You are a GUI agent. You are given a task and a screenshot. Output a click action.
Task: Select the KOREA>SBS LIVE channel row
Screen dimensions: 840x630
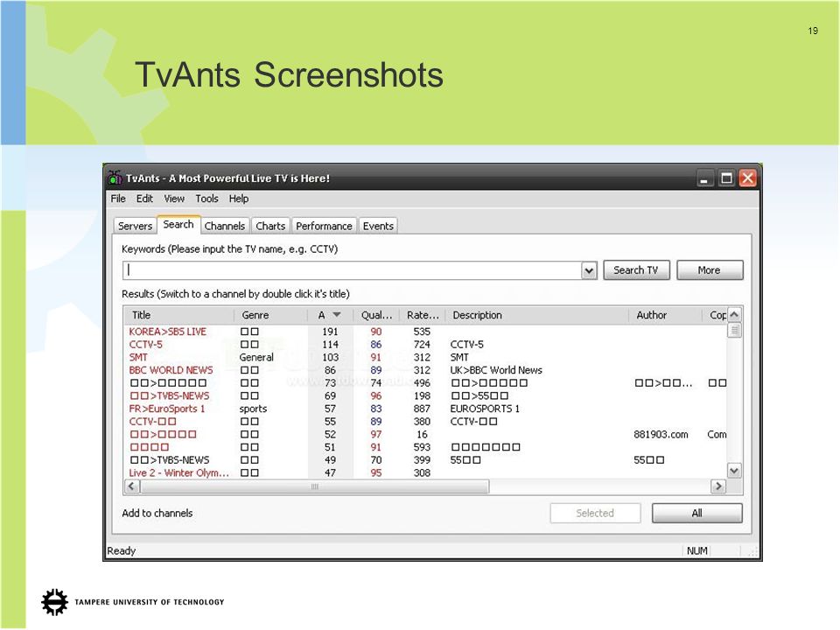tap(426, 332)
